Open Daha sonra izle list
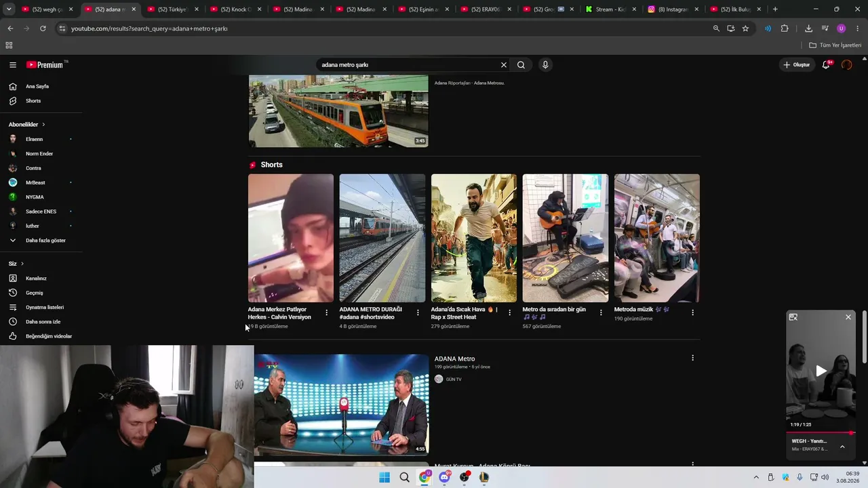Screen dimensions: 868x488 tap(41, 322)
